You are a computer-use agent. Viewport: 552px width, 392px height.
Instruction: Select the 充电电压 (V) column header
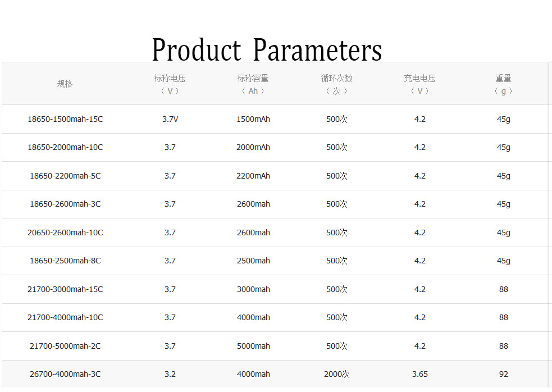point(419,85)
